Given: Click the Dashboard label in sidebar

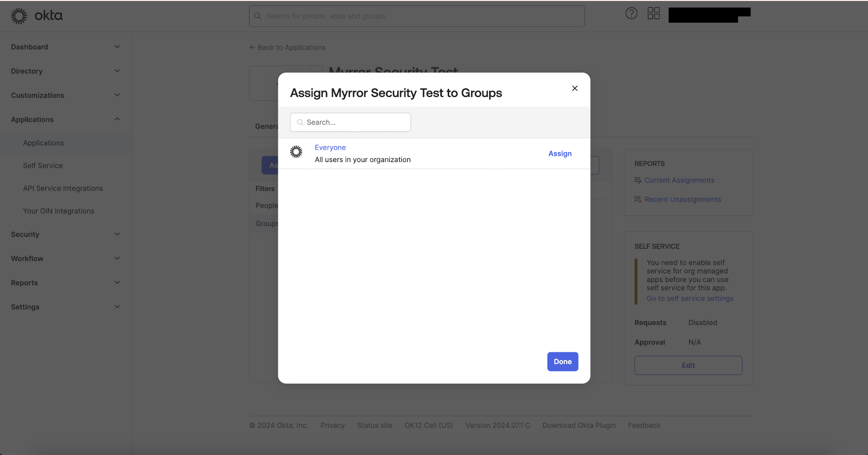Looking at the screenshot, I should 29,47.
